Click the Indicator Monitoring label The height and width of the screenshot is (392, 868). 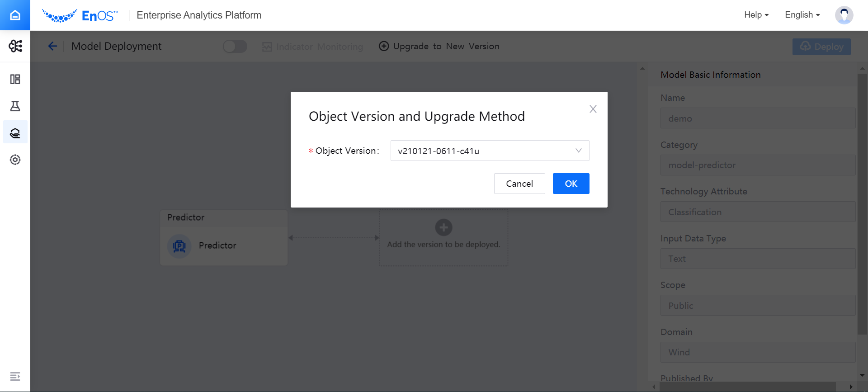pyautogui.click(x=320, y=47)
